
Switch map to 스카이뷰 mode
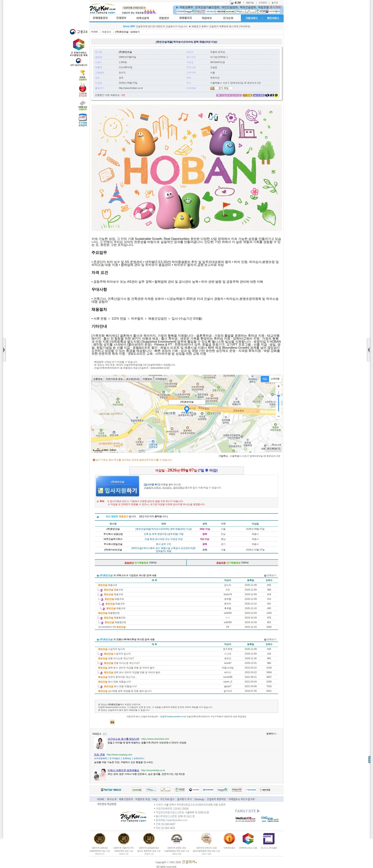point(275,379)
